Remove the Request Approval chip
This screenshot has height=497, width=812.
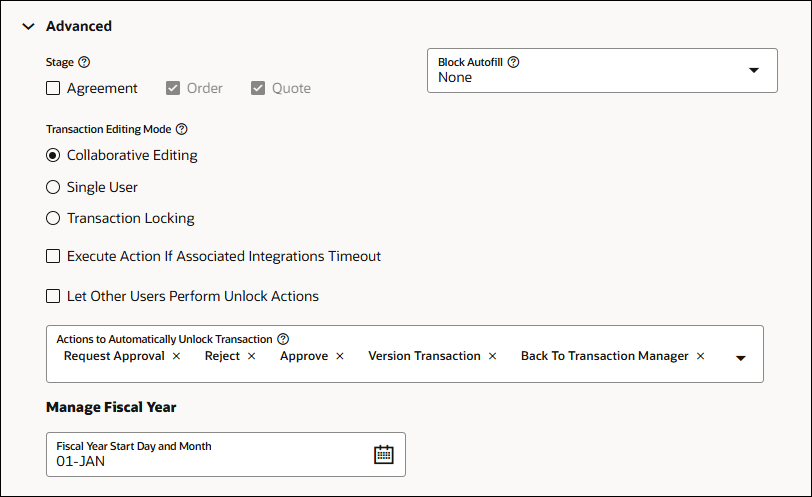click(x=177, y=356)
